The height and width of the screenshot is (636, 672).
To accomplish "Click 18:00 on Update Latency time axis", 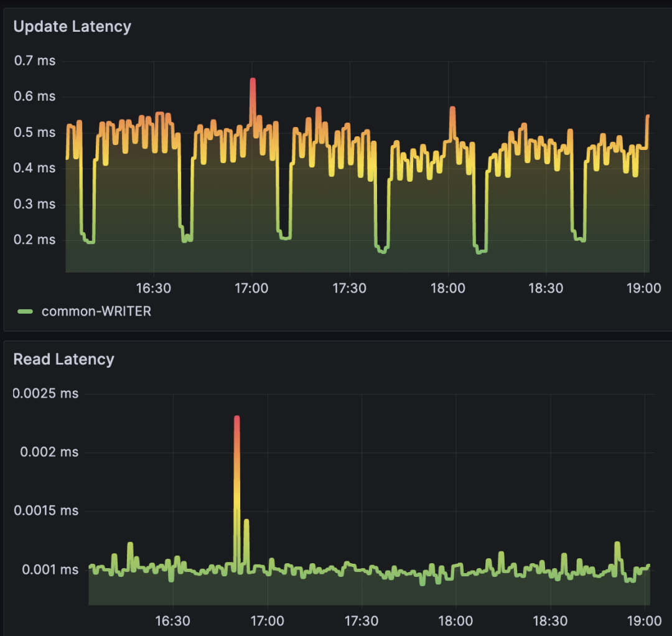I will [448, 288].
